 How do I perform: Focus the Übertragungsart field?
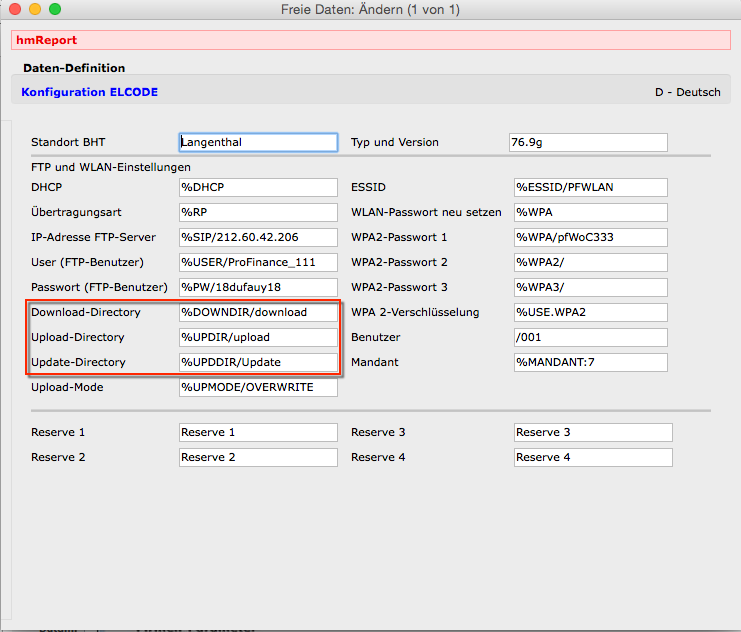(258, 212)
